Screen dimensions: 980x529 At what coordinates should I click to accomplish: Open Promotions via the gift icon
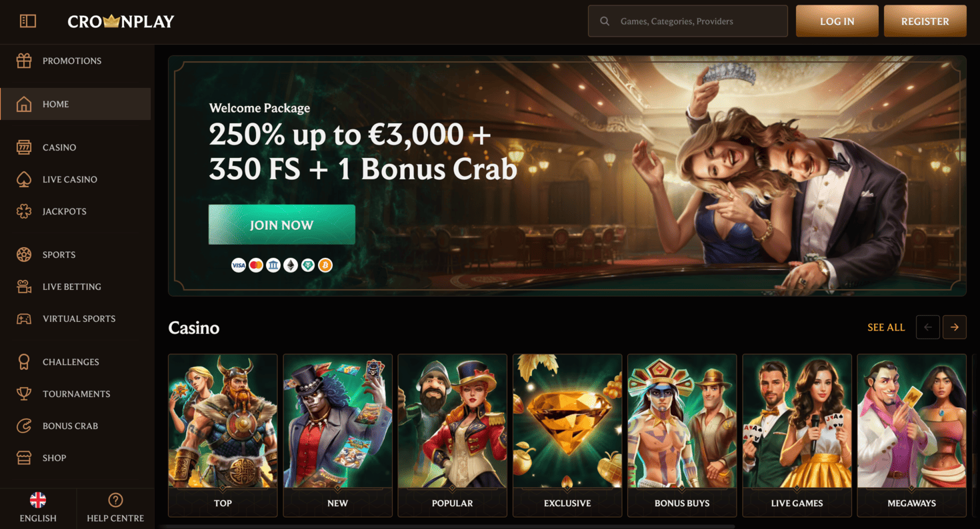[x=24, y=61]
